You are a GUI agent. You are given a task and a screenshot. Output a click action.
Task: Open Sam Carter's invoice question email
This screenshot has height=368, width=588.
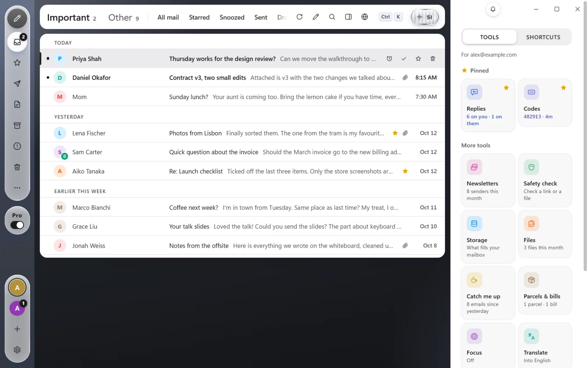pos(242,152)
